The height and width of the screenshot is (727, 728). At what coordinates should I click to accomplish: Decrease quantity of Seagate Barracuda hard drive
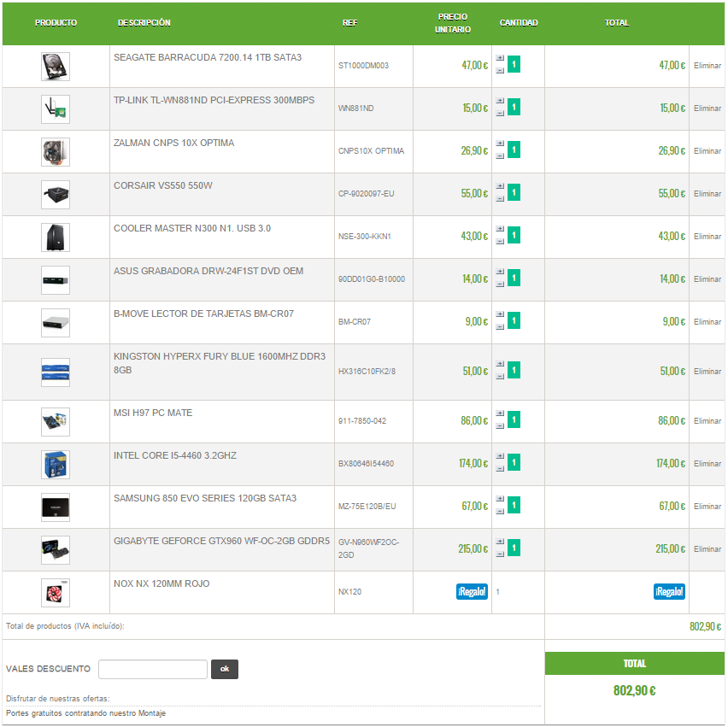[x=500, y=71]
